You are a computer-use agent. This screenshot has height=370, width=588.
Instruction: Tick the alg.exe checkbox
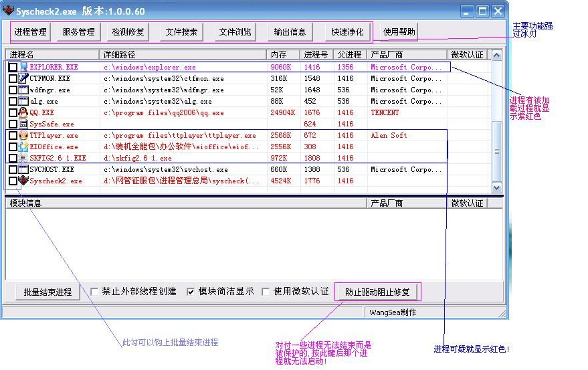click(x=13, y=101)
